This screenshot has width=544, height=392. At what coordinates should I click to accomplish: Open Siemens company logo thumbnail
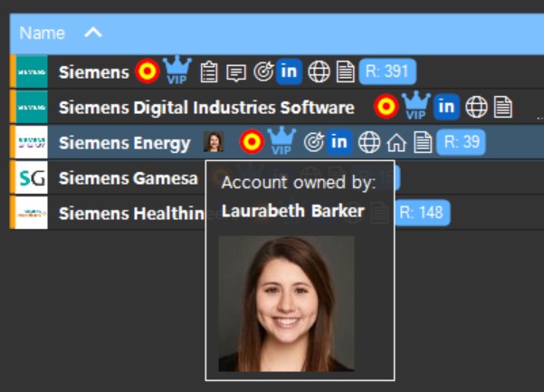[x=32, y=72]
